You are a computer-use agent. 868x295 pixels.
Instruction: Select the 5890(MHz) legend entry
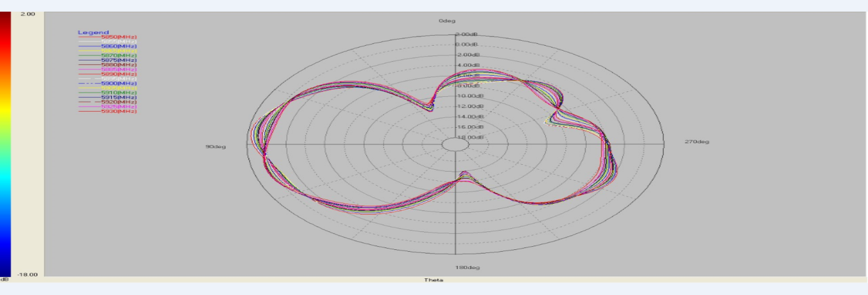107,74
